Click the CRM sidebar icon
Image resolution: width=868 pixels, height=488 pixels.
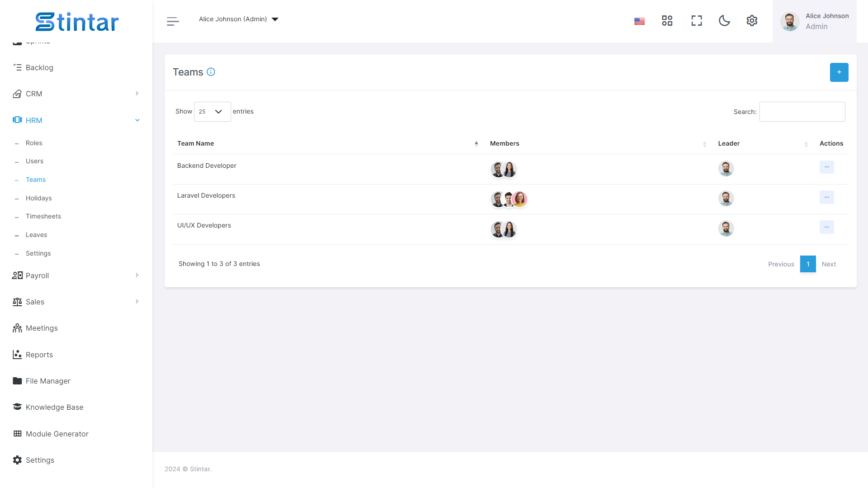pos(17,94)
